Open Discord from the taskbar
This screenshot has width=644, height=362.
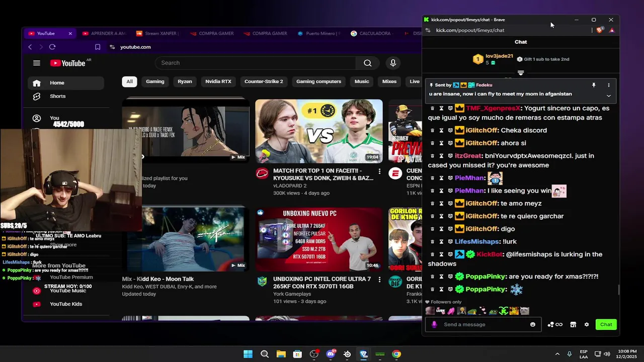[x=331, y=354]
